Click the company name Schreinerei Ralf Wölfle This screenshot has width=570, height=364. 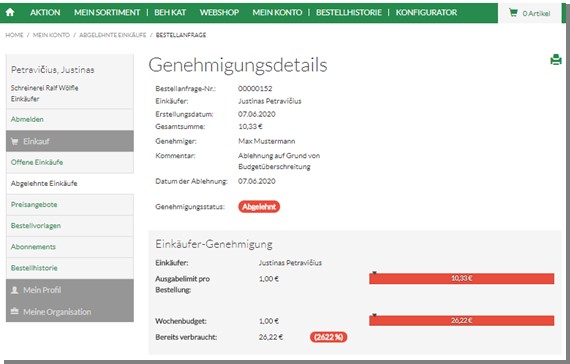pyautogui.click(x=44, y=88)
